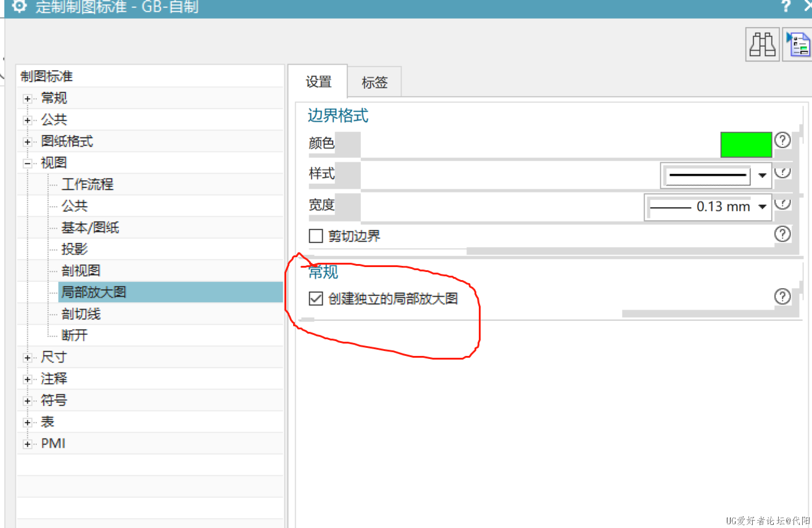
Task: Expand the 公共 top-level tree node
Action: pyautogui.click(x=27, y=120)
